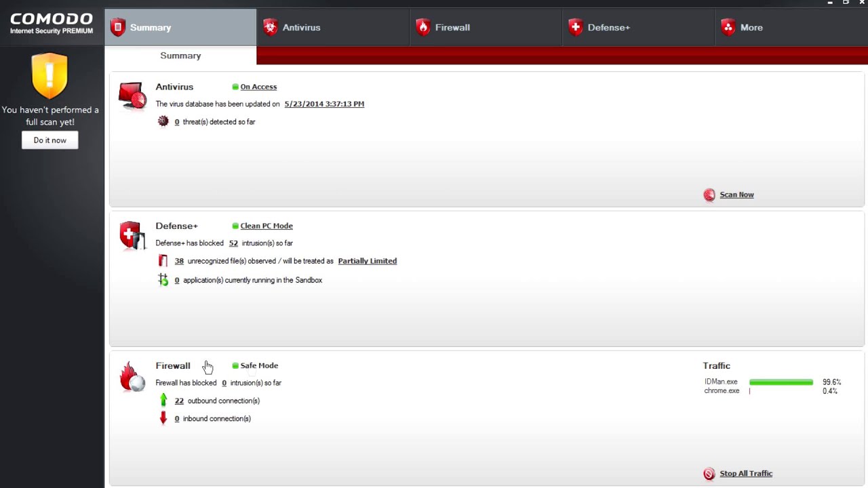868x488 pixels.
Task: Click the full scan warning message
Action: point(50,116)
